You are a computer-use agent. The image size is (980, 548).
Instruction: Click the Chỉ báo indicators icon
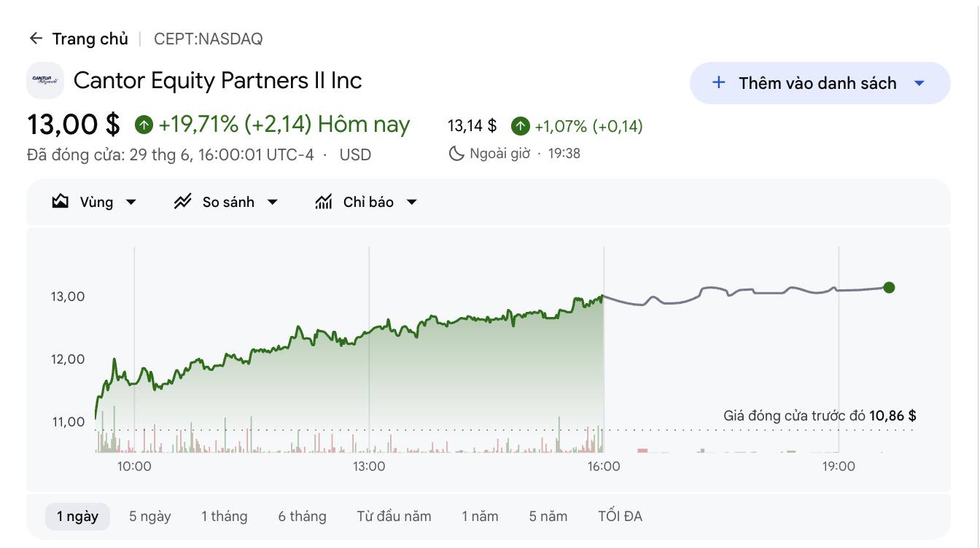[x=324, y=202]
